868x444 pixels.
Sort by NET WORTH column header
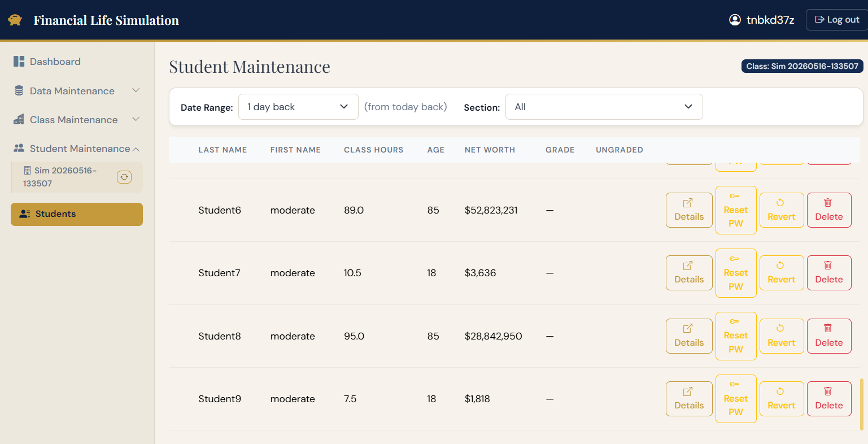coord(490,150)
